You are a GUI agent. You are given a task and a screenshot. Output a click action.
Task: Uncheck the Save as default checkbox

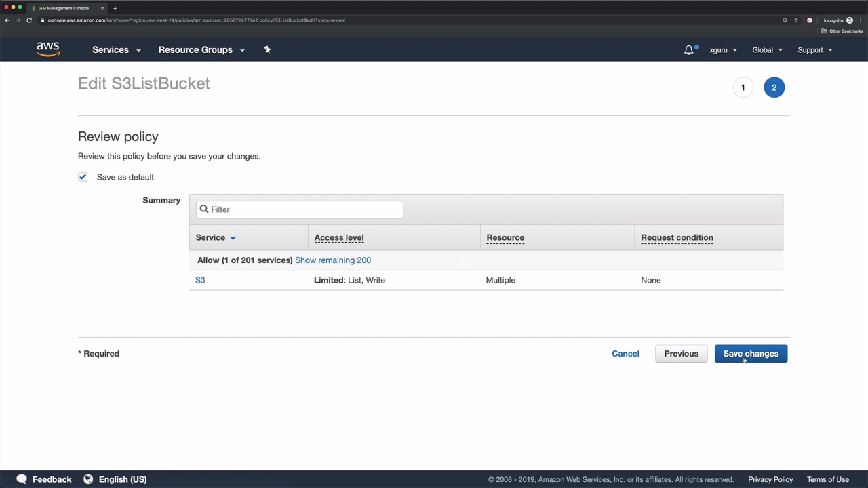(83, 177)
